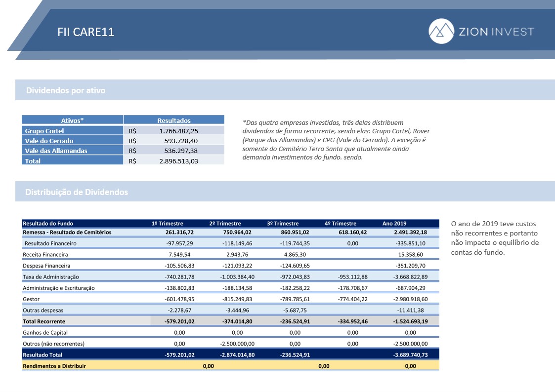
Task: Click the ZION INVEST brand name text
Action: (x=497, y=32)
